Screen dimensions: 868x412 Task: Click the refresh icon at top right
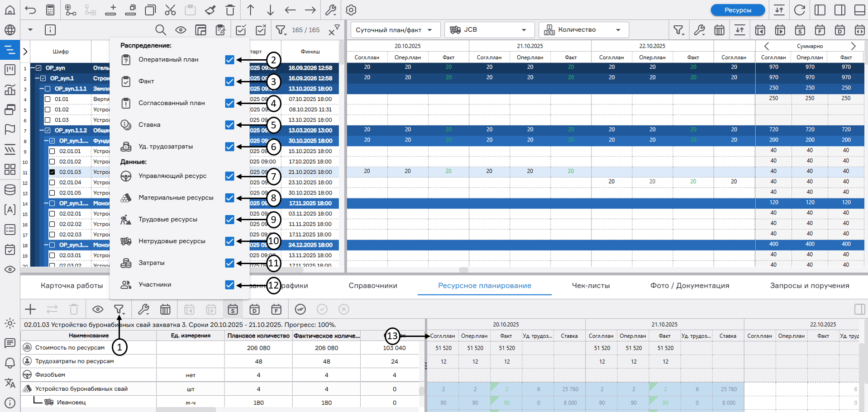tap(800, 10)
